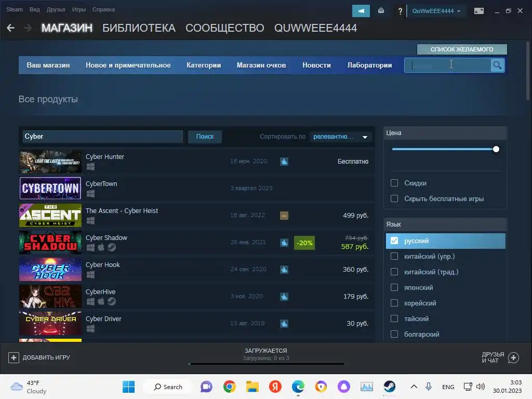
Task: Switch to Big Picture mode icon
Action: point(478,11)
